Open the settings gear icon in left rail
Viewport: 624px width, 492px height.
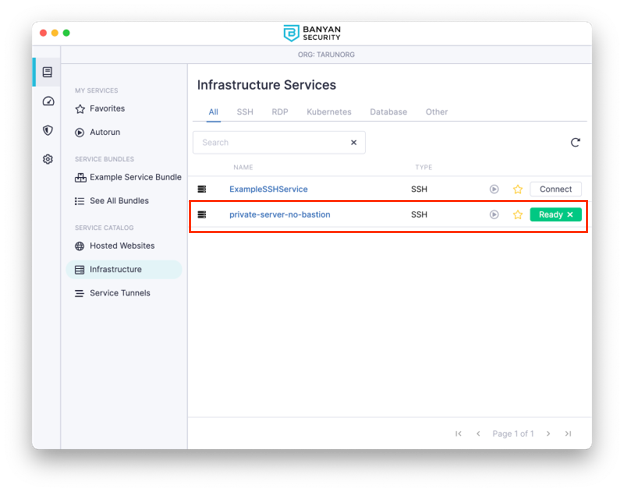(47, 159)
